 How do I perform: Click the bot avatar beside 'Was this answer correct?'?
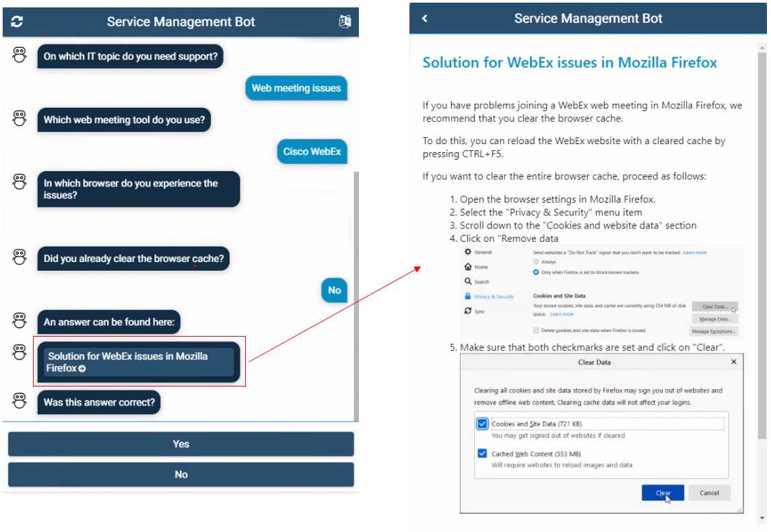[x=18, y=402]
